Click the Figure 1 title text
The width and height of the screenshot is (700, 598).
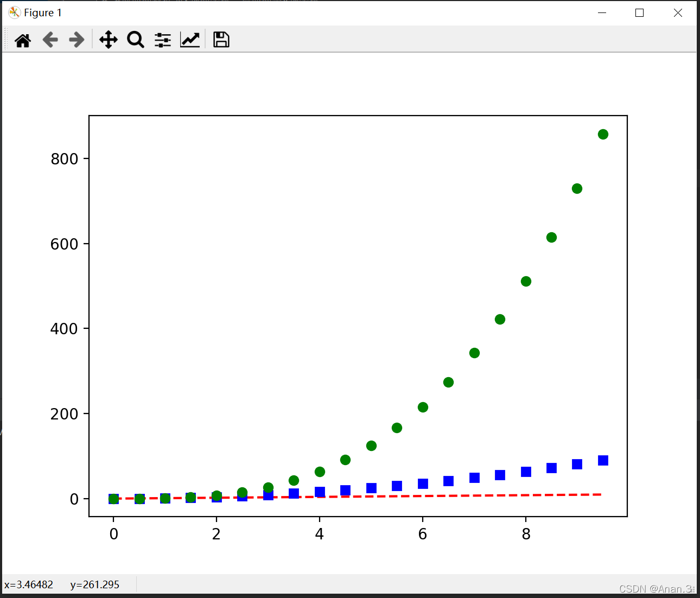pos(43,12)
